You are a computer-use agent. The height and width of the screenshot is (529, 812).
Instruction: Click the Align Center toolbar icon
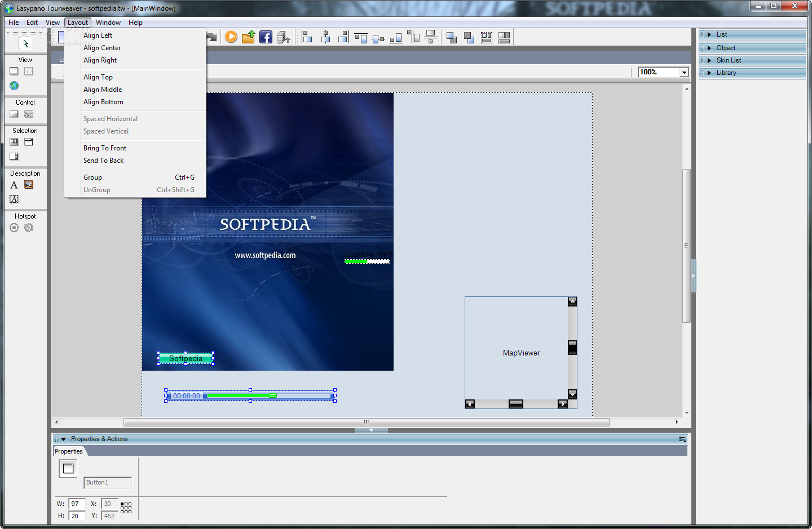pyautogui.click(x=325, y=37)
